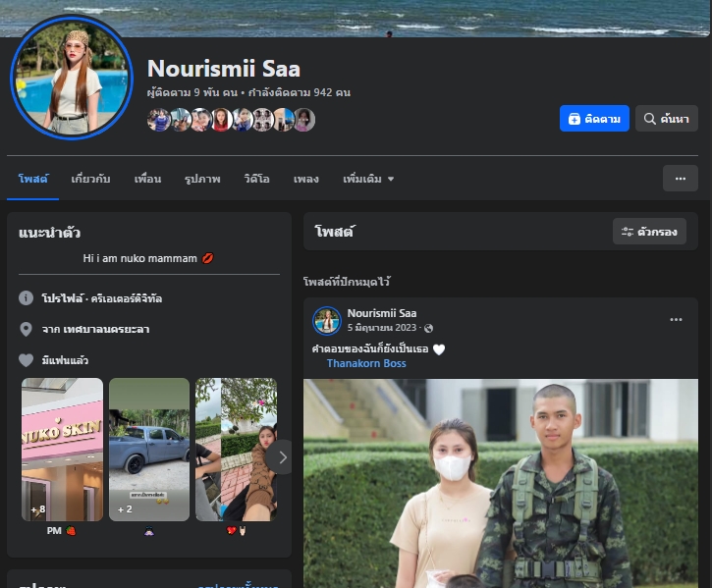Open the pinned post couple photo
The height and width of the screenshot is (588, 712).
coord(501,484)
